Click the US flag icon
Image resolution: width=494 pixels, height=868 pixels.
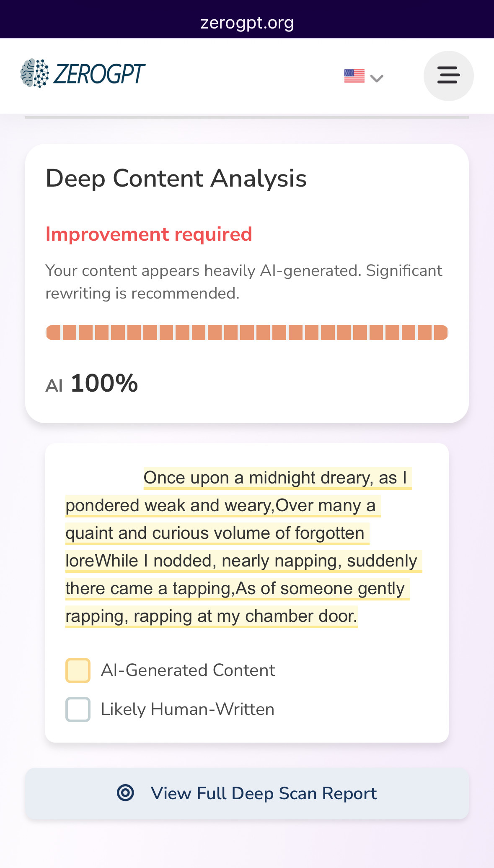pos(354,76)
